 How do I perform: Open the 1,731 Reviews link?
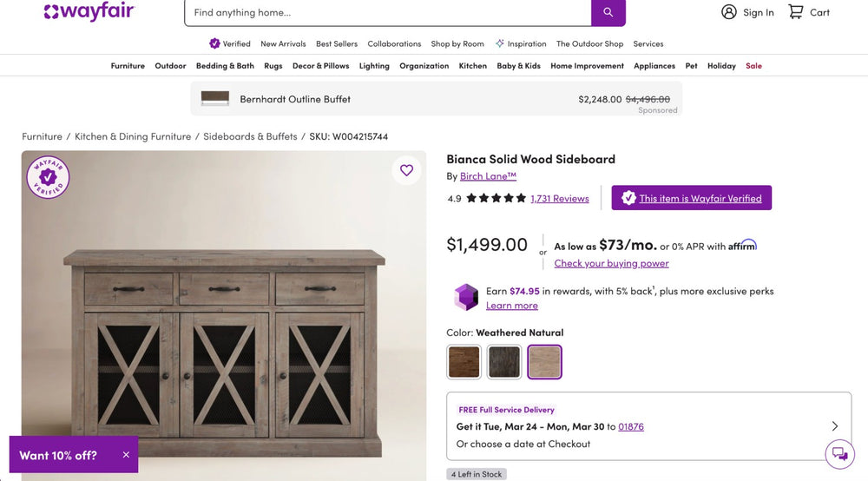click(560, 199)
